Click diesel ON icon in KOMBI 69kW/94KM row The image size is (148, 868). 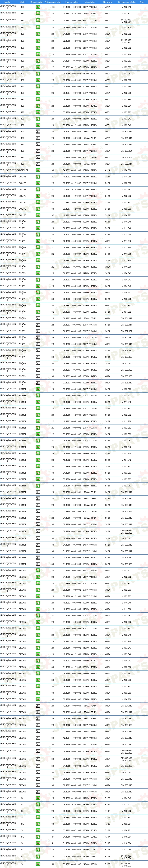[38, 518]
